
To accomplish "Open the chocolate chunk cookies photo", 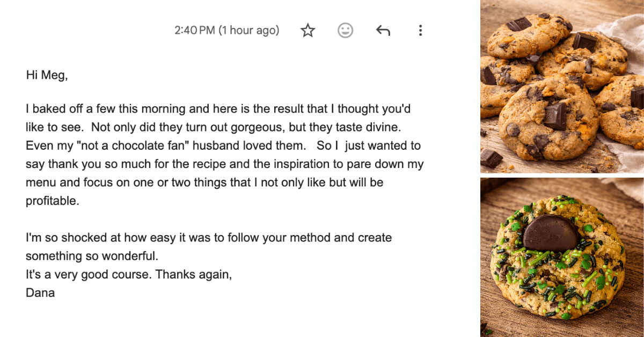I will tap(562, 86).
